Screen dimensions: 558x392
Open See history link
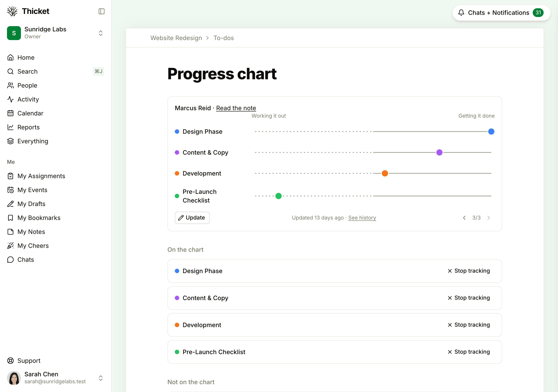click(x=362, y=218)
